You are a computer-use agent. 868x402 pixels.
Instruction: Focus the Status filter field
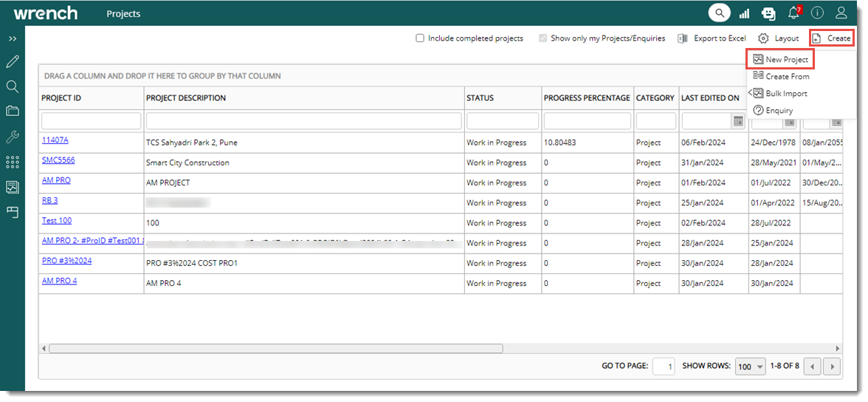(x=503, y=121)
